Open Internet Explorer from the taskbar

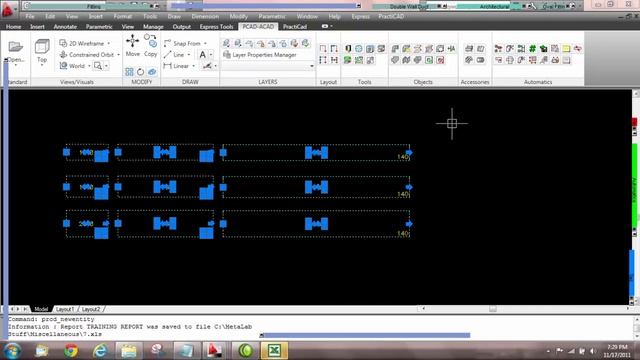(100, 351)
